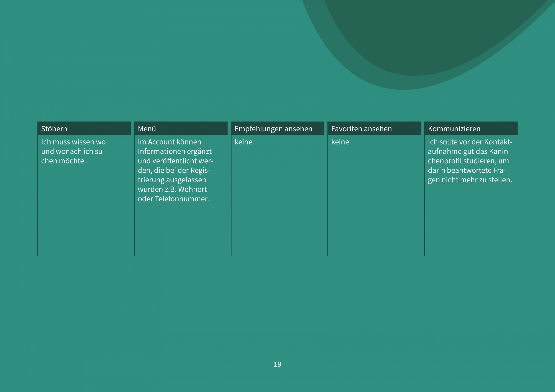Click text 'Ich muss wissen wo'

[x=73, y=142]
